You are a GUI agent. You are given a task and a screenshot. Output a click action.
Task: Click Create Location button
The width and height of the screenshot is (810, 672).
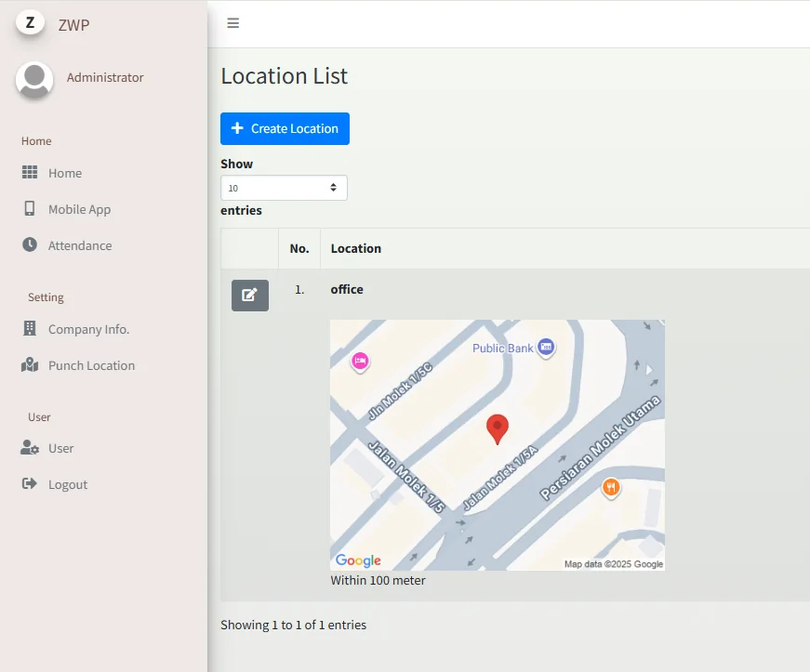pos(285,128)
